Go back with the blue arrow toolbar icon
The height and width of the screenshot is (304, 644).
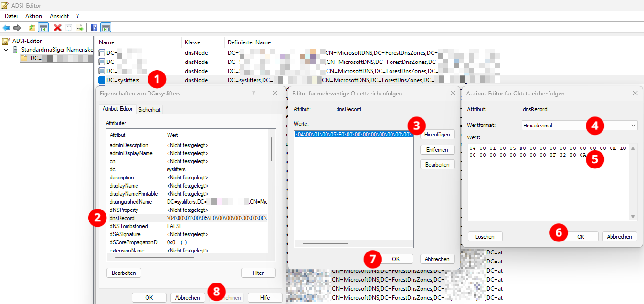[x=6, y=28]
